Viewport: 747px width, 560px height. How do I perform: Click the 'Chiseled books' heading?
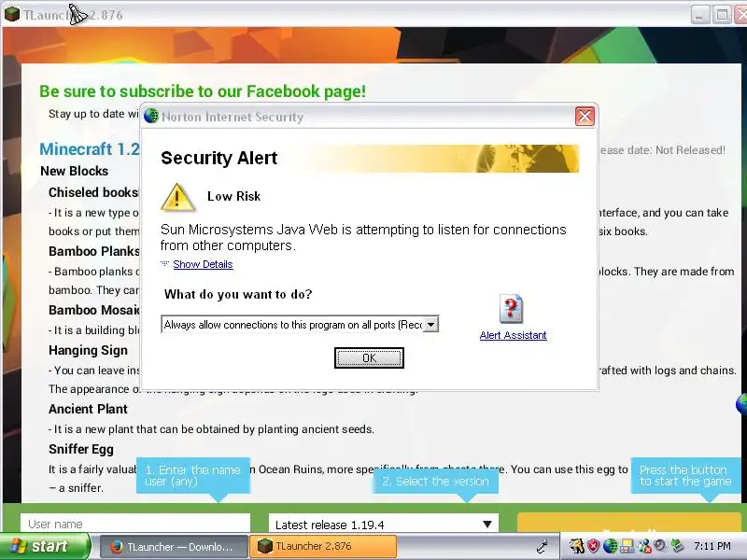93,192
